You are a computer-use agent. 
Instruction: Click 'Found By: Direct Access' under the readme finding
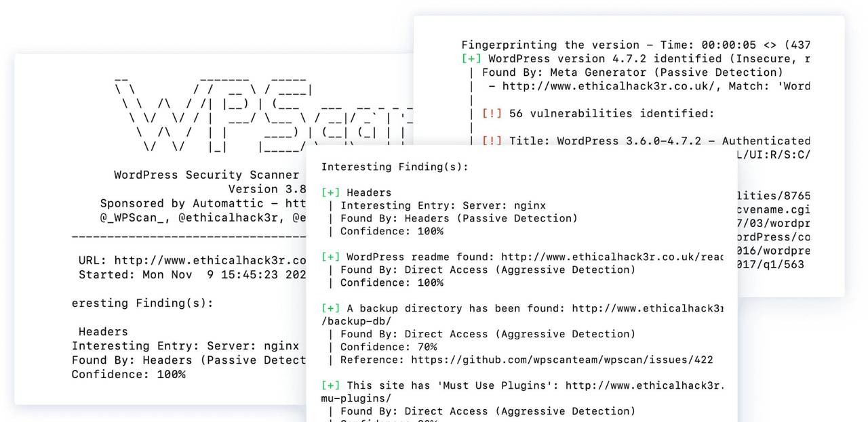(488, 270)
